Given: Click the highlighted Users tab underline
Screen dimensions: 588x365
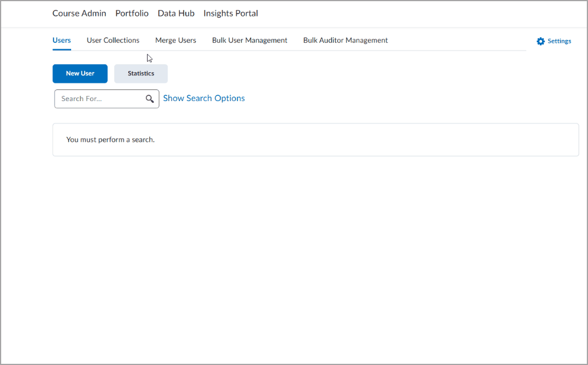Looking at the screenshot, I should pyautogui.click(x=61, y=48).
